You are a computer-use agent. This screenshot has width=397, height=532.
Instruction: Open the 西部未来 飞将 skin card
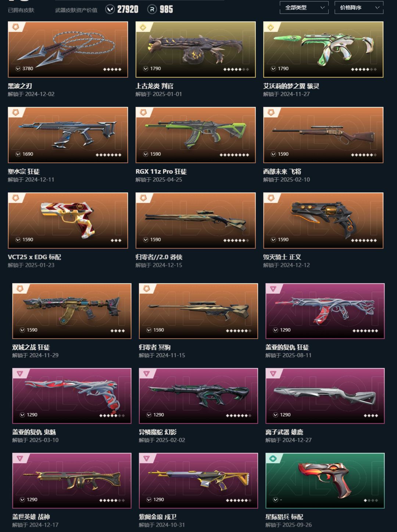(x=323, y=135)
